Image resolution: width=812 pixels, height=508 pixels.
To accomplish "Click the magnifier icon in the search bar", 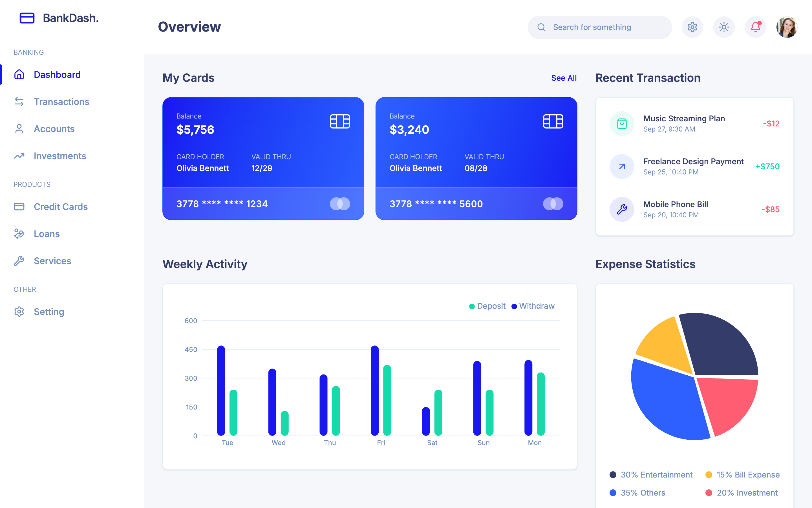I will pyautogui.click(x=541, y=27).
